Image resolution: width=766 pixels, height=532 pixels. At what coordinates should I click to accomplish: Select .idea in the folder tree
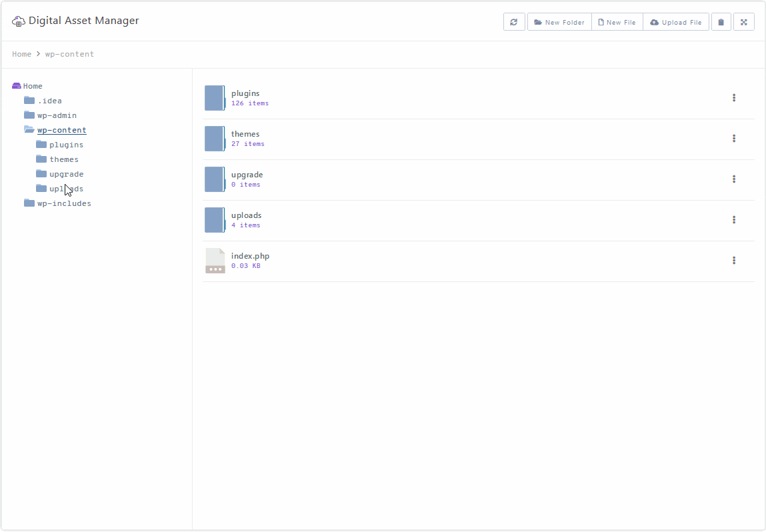click(x=50, y=101)
